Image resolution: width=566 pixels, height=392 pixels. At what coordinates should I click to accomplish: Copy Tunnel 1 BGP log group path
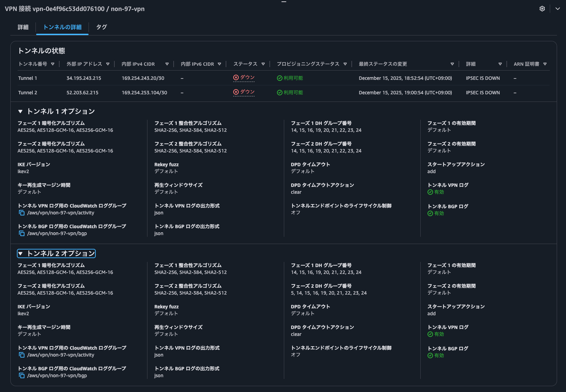pyautogui.click(x=22, y=234)
